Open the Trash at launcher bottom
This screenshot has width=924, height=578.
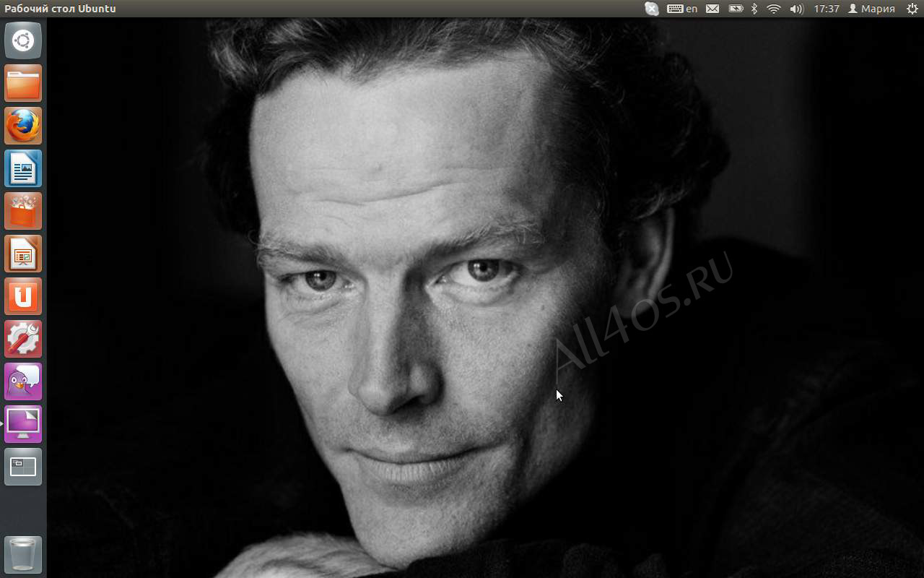pyautogui.click(x=23, y=554)
